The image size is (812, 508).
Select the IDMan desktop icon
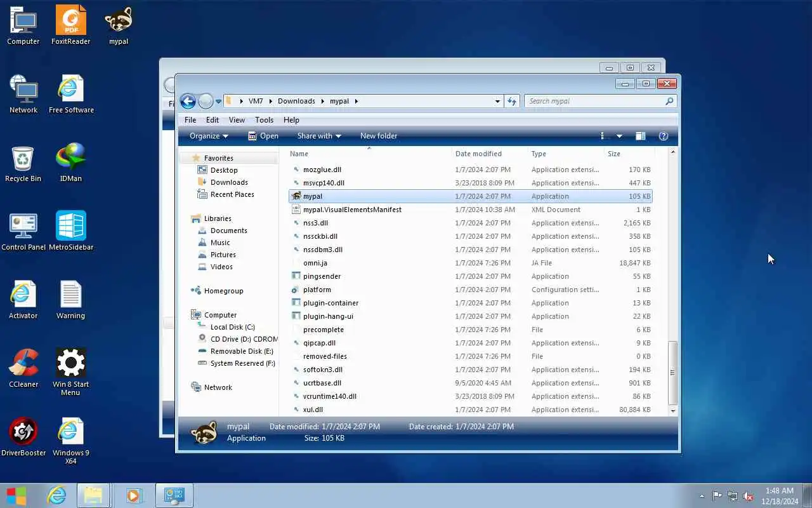pos(70,163)
